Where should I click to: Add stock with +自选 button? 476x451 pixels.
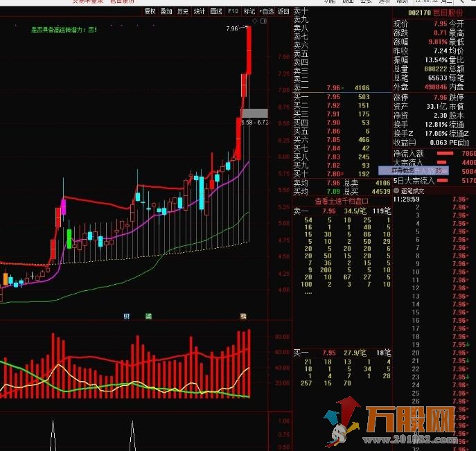266,12
